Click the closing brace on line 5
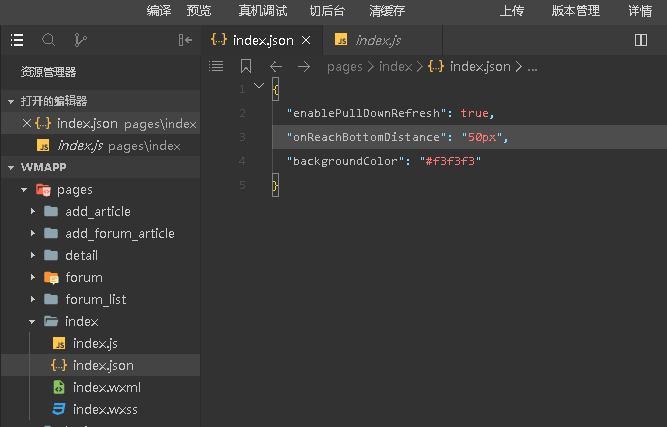The height and width of the screenshot is (427, 667). click(275, 185)
